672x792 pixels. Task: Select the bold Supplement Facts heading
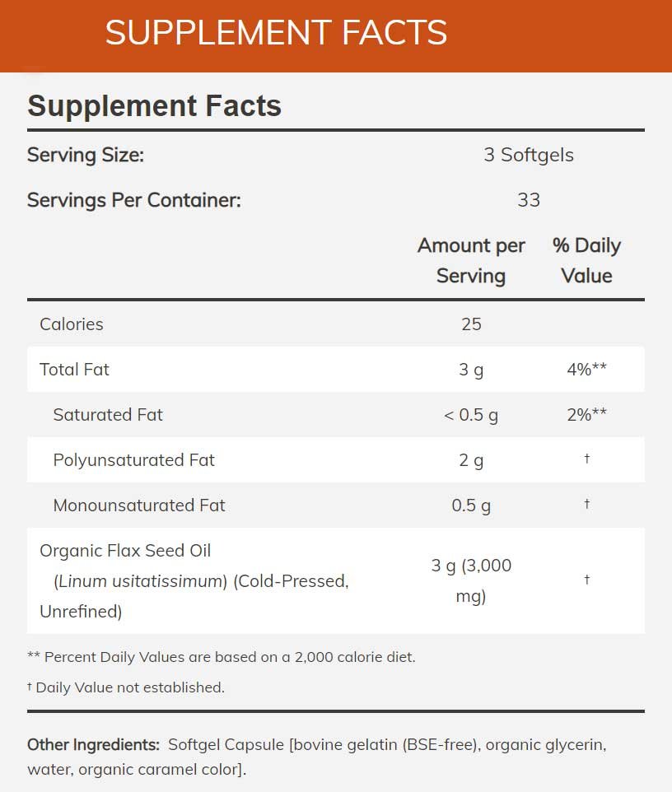click(x=154, y=106)
